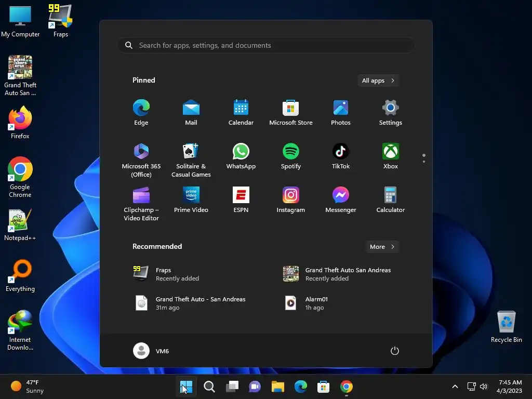
Task: Open network status in system tray
Action: pyautogui.click(x=471, y=387)
